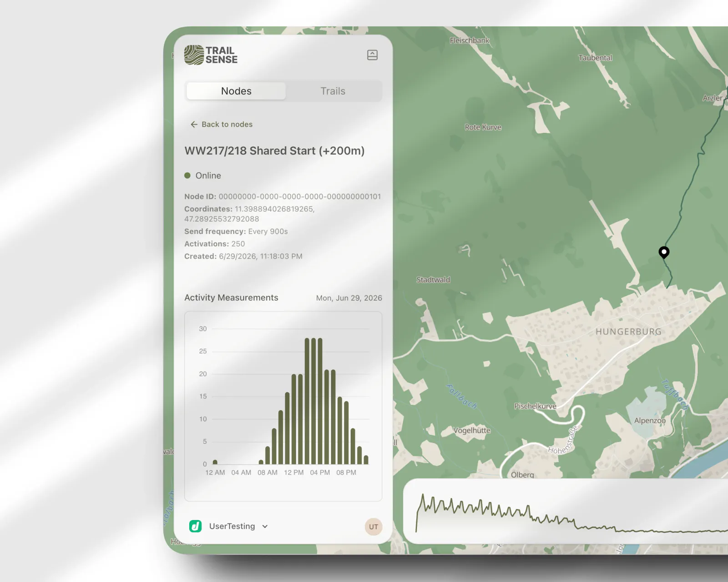Click the small 12 AM activity bar
The width and height of the screenshot is (728, 582).
215,462
